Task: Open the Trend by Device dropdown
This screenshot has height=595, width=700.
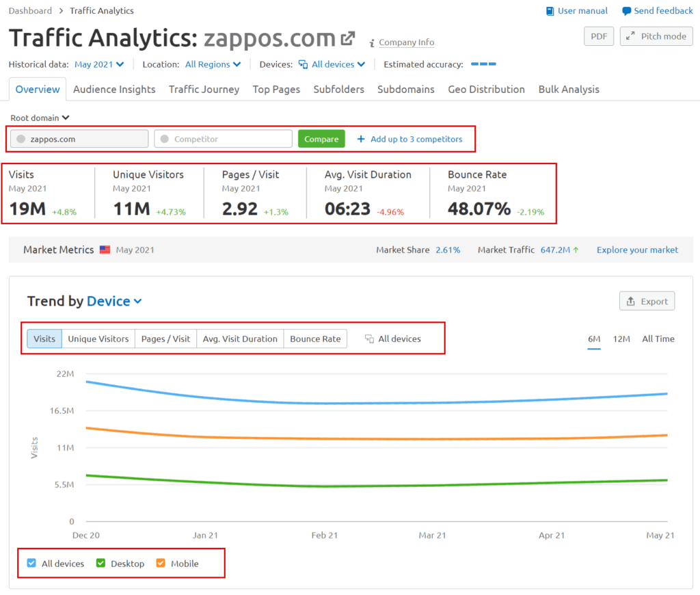Action: [x=114, y=301]
